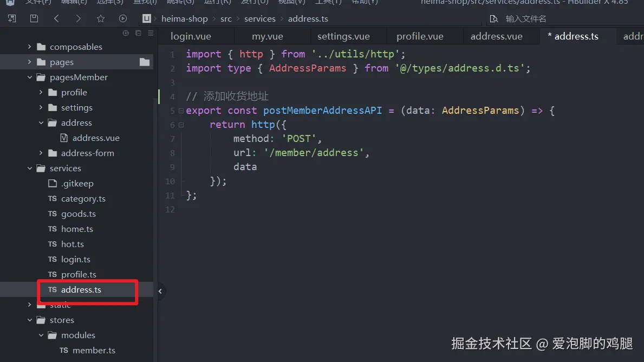Image resolution: width=644 pixels, height=362 pixels.
Task: Collapse the services folder
Action: (30, 168)
